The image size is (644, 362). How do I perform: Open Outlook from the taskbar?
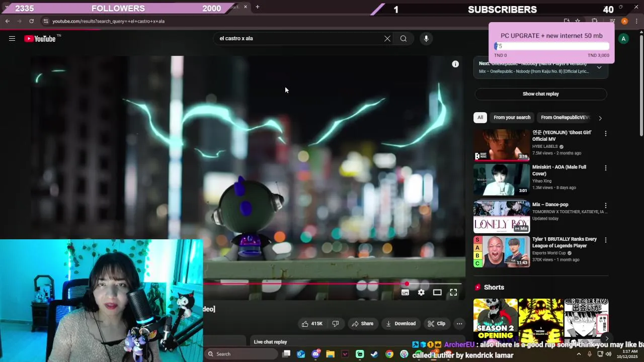(301, 354)
